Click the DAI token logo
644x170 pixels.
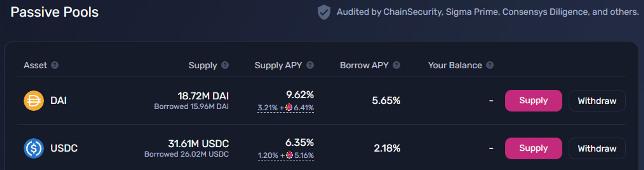pos(34,101)
